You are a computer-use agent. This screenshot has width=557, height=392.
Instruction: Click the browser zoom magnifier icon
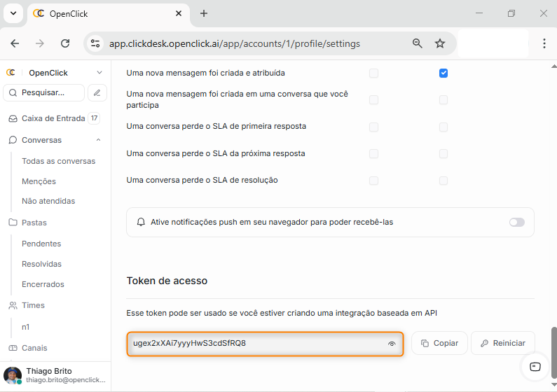[x=418, y=43]
